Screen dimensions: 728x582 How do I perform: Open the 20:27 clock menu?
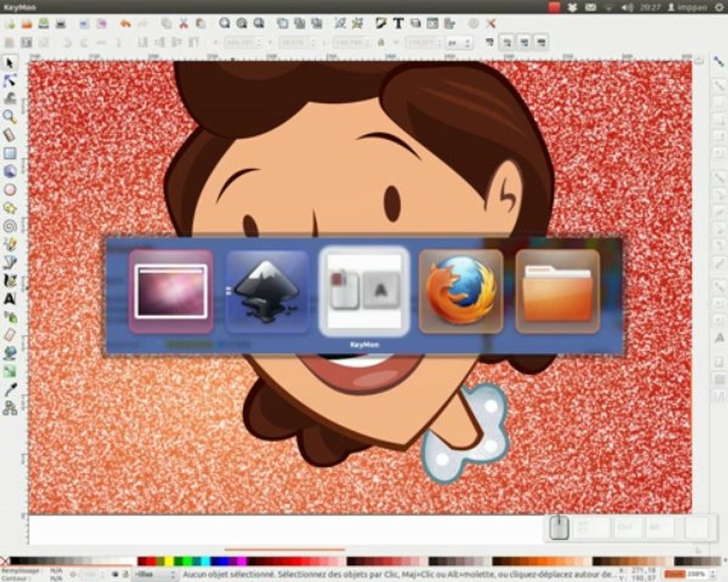[x=649, y=7]
